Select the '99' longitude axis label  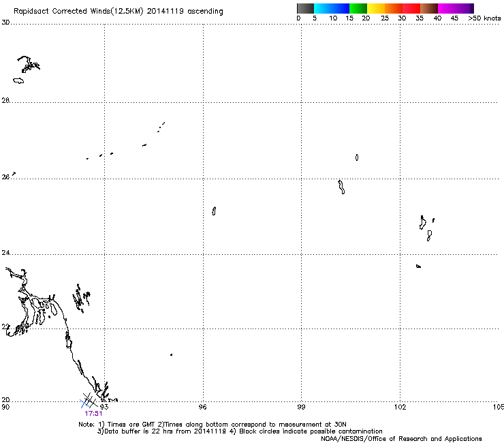(x=301, y=407)
